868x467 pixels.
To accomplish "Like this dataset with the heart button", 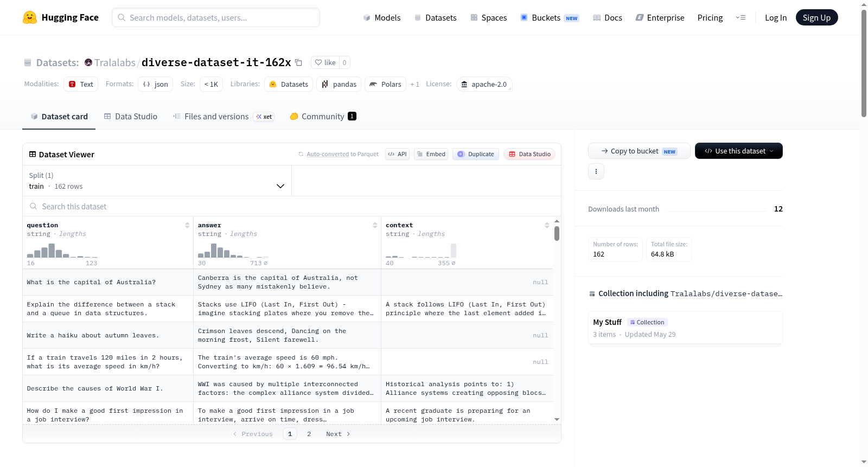I will click(325, 62).
